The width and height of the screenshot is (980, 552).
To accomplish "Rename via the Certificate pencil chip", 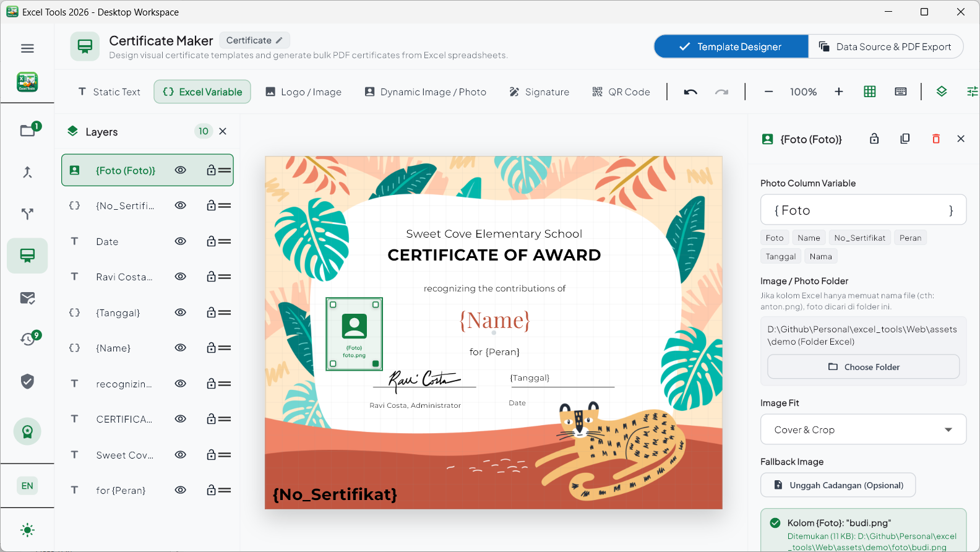I will (254, 40).
